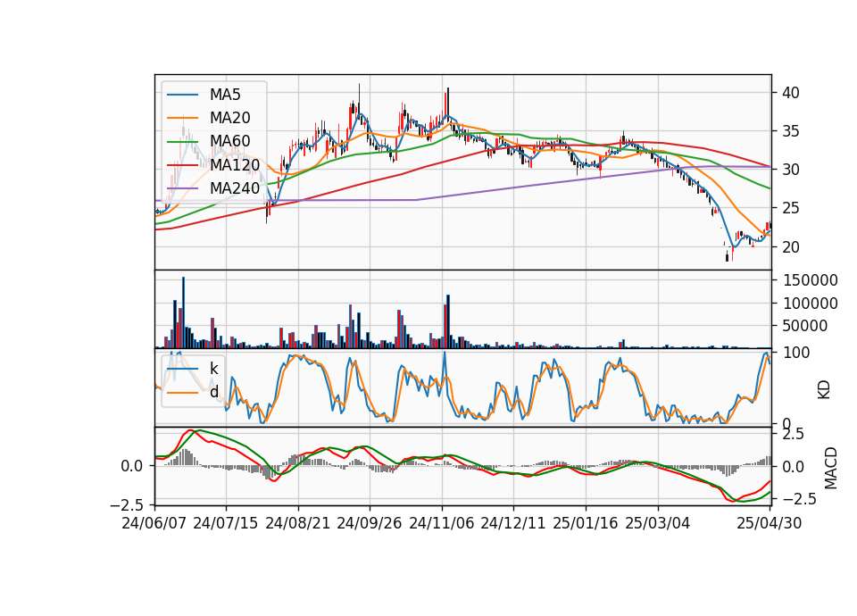This screenshot has height=616, width=857.
Task: Click the volume axis value 50000
Action: (805, 326)
